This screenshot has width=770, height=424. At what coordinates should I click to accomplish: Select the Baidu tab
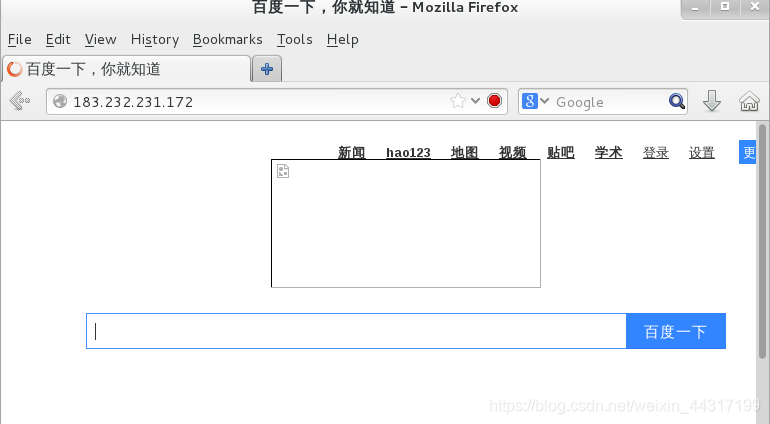click(x=127, y=69)
